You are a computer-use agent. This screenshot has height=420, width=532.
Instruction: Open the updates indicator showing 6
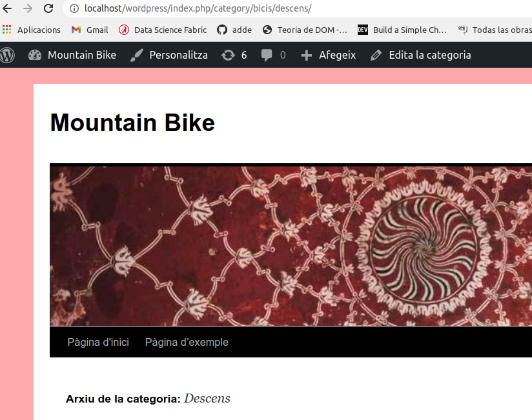point(234,55)
